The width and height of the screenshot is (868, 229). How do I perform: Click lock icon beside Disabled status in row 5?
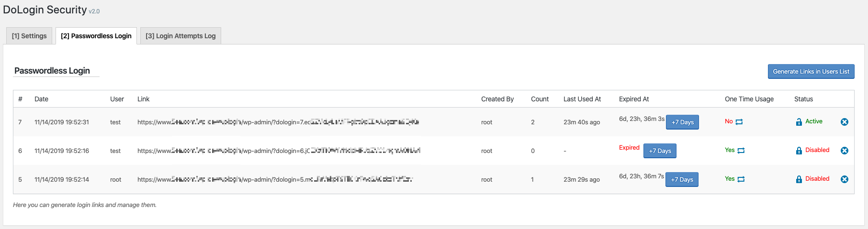tap(799, 179)
